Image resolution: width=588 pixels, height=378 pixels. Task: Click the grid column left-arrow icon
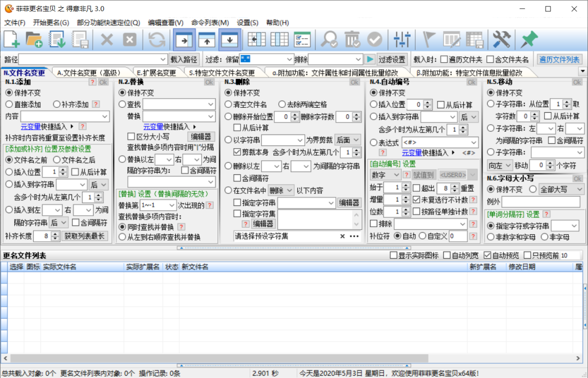[x=257, y=39]
